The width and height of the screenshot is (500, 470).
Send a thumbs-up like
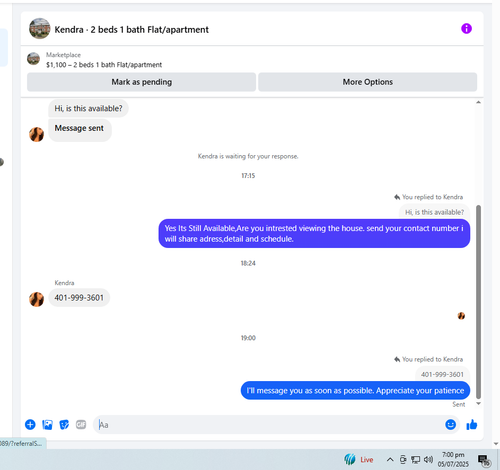pos(471,424)
